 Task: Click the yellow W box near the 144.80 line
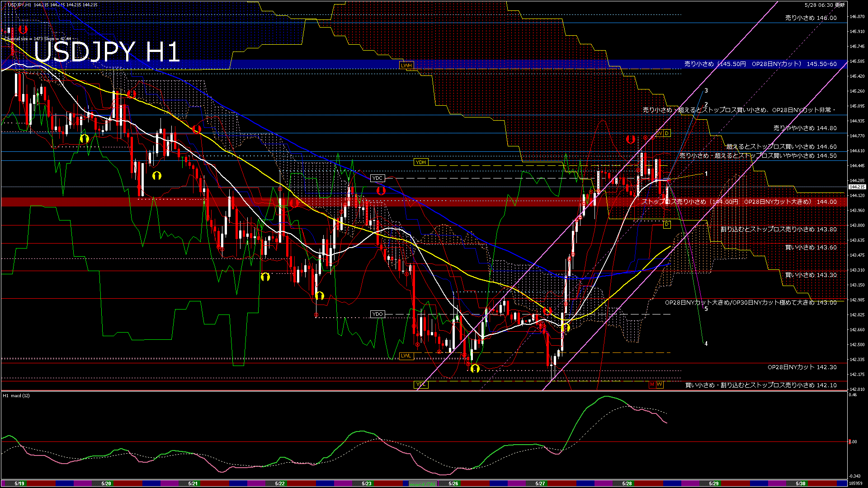click(660, 133)
